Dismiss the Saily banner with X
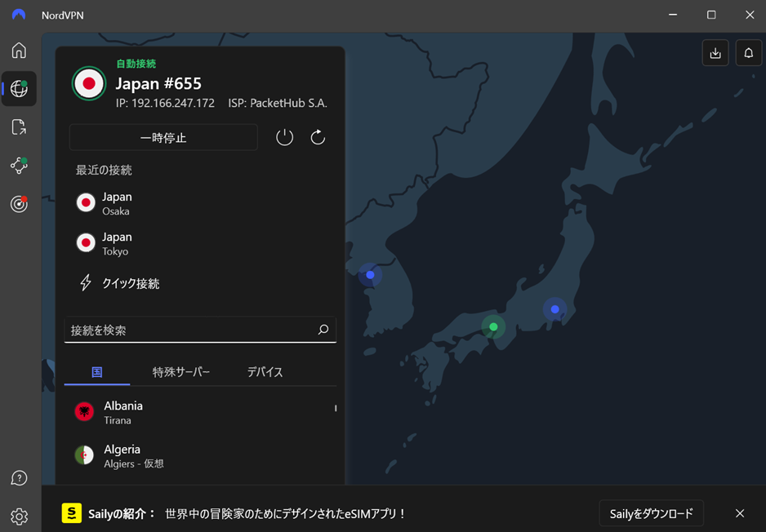 click(740, 513)
